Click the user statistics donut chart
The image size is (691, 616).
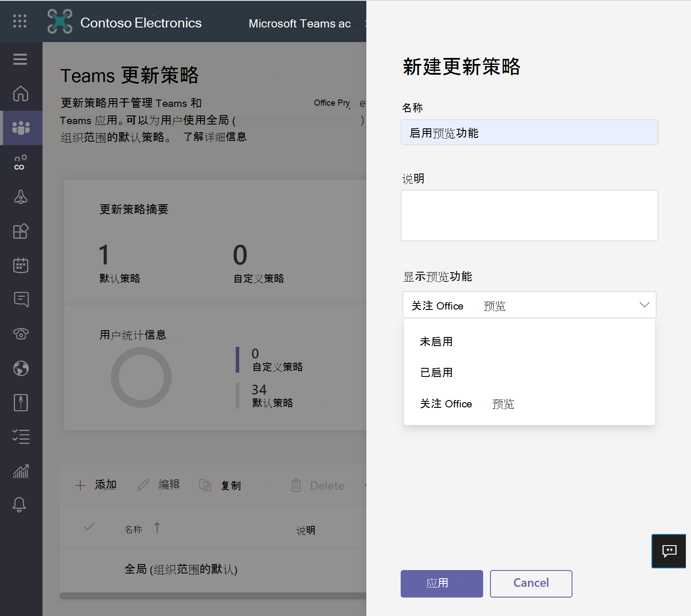coord(141,377)
